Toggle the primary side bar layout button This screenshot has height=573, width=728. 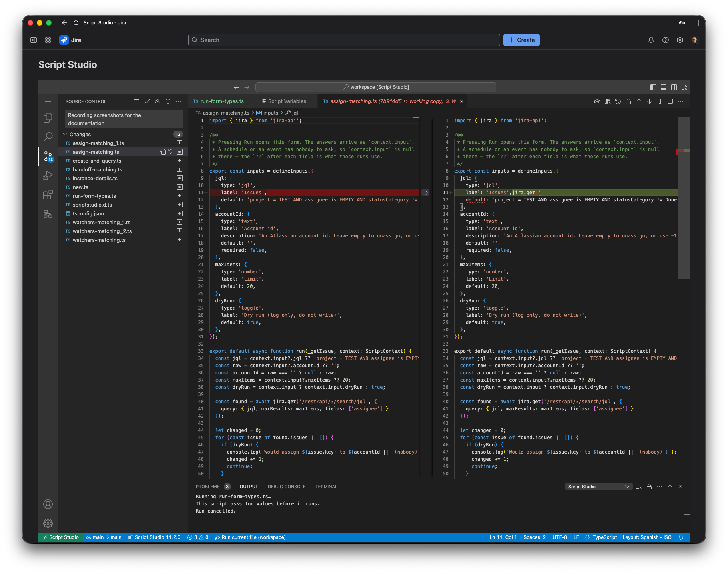click(653, 87)
